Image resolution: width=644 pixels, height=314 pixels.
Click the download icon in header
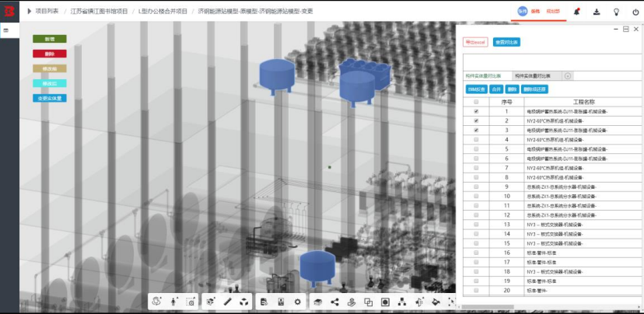(597, 12)
